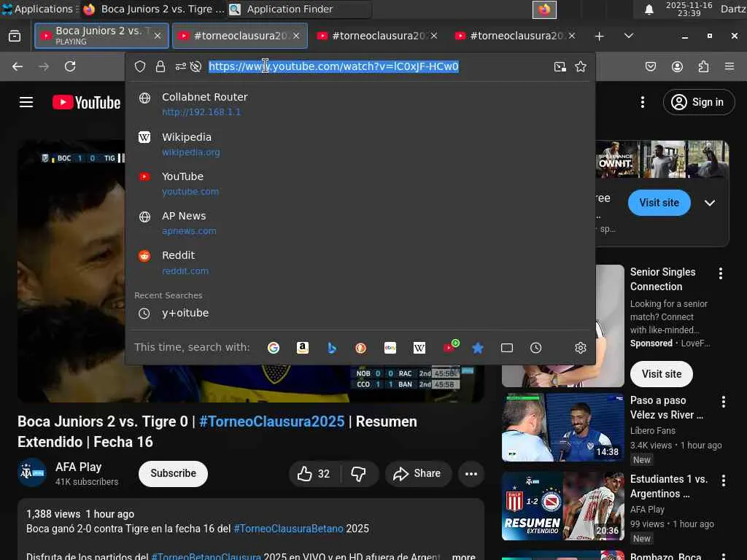The width and height of the screenshot is (747, 560).
Task: Open more actions for the video
Action: point(471,474)
